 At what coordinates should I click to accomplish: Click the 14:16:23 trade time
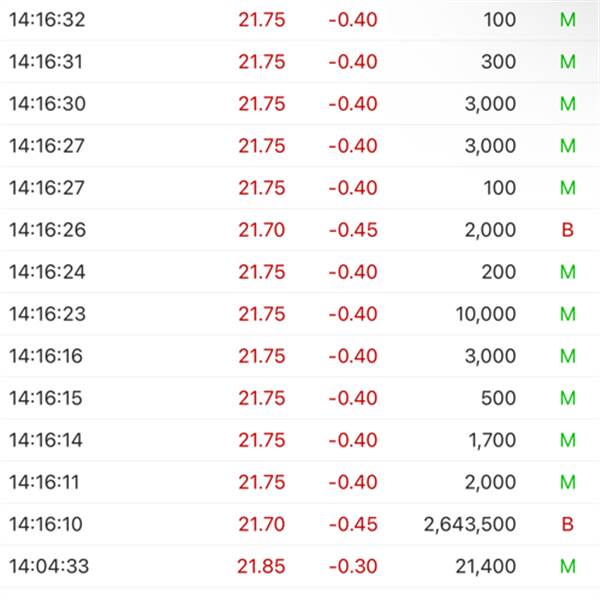point(48,314)
